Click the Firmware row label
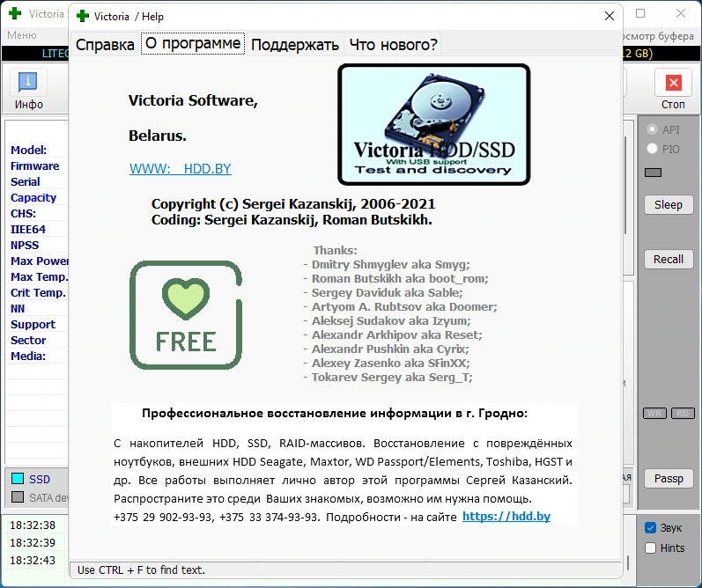 click(x=35, y=166)
